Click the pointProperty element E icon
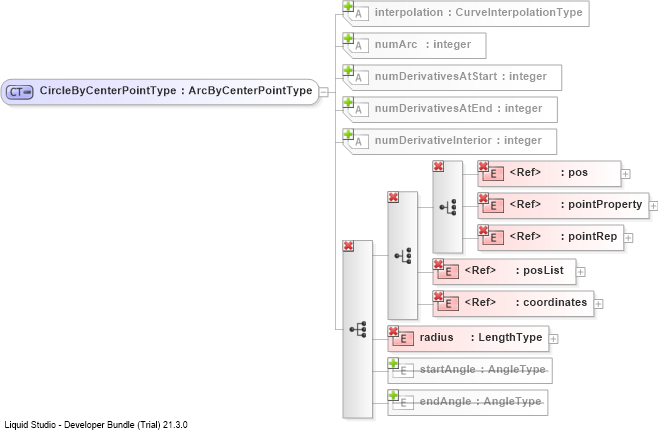Image resolution: width=658 pixels, height=430 pixels. tap(493, 206)
